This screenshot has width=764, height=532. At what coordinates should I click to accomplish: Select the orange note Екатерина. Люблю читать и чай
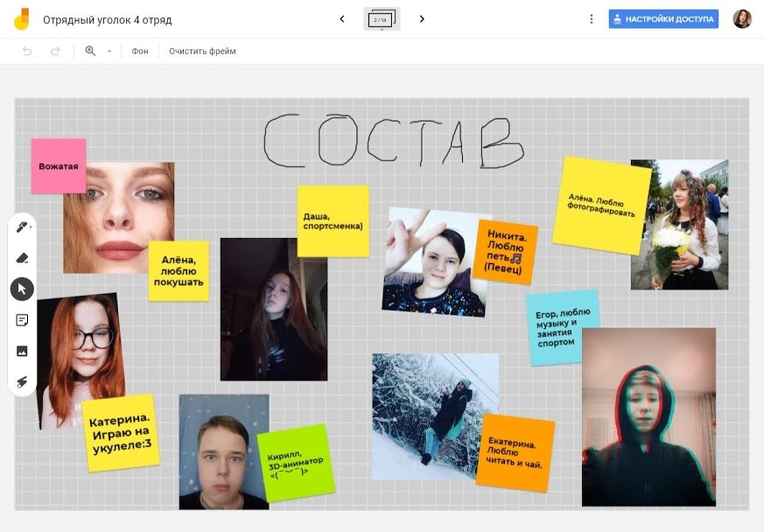(x=516, y=453)
